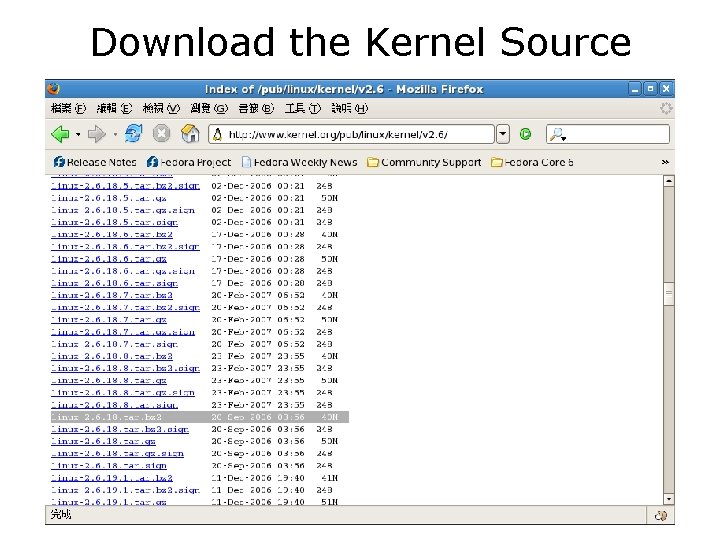720x540 pixels.
Task: Open Back button history dropdown arrow
Action: [78, 135]
